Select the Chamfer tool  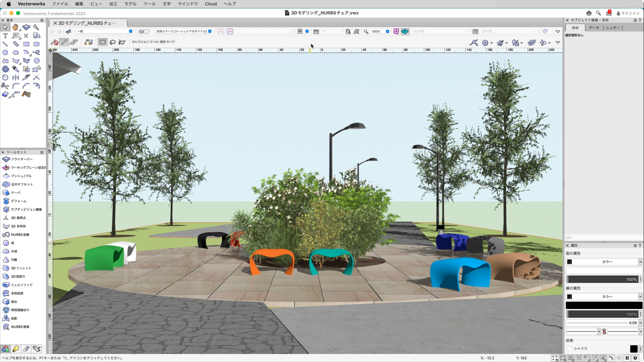click(26, 86)
